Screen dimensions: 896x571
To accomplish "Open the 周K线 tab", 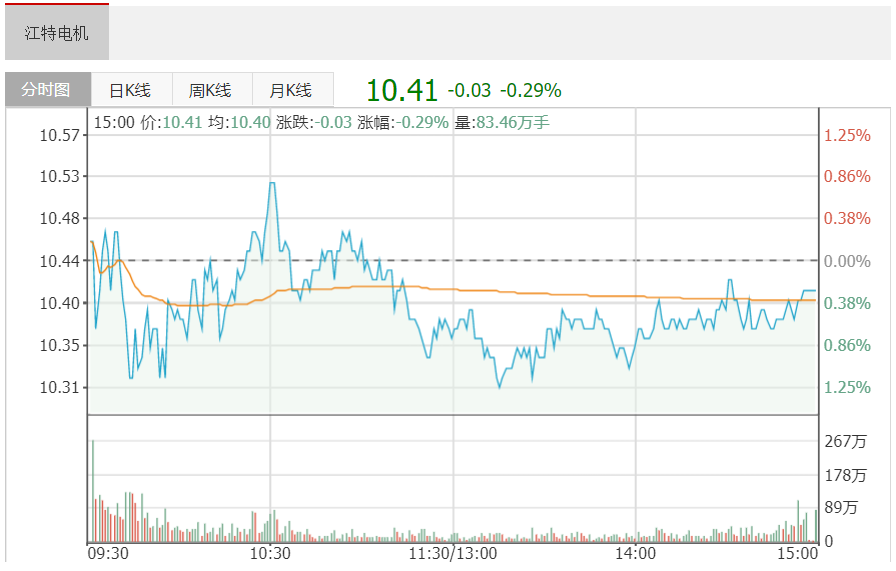I will pos(211,90).
